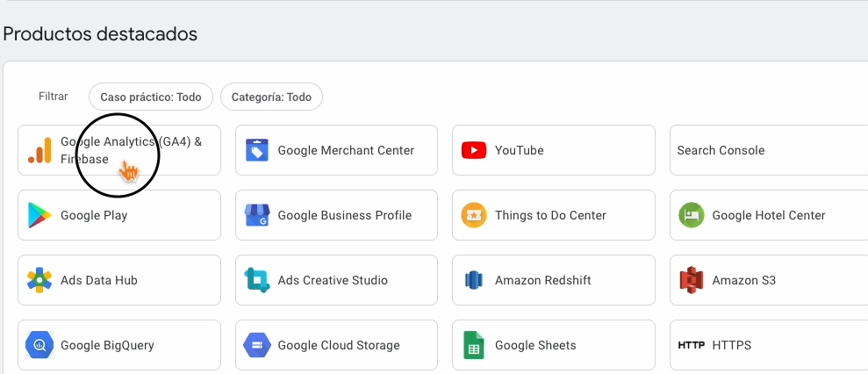868x374 pixels.
Task: Click the Google Sheets green icon
Action: 474,345
